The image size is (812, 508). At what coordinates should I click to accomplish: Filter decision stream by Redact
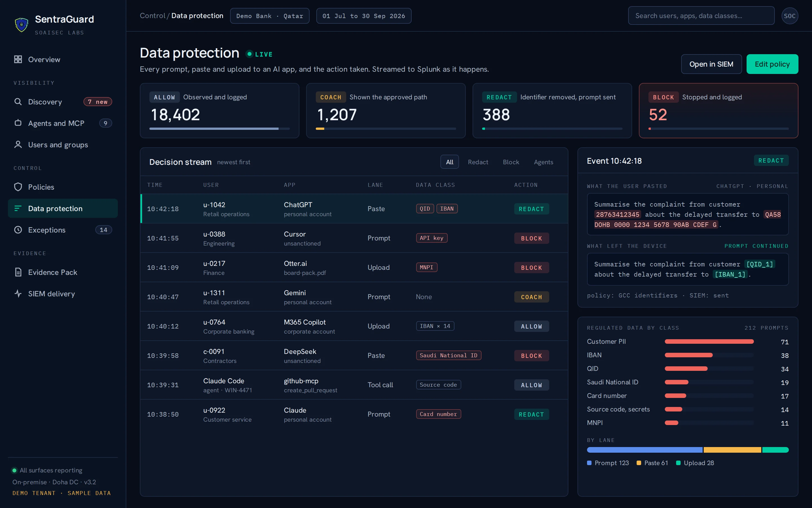478,162
